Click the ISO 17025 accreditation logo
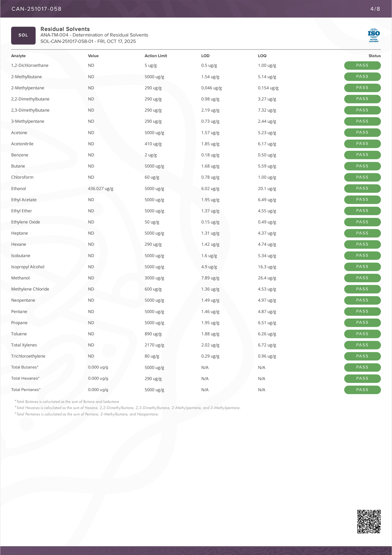 [x=374, y=35]
